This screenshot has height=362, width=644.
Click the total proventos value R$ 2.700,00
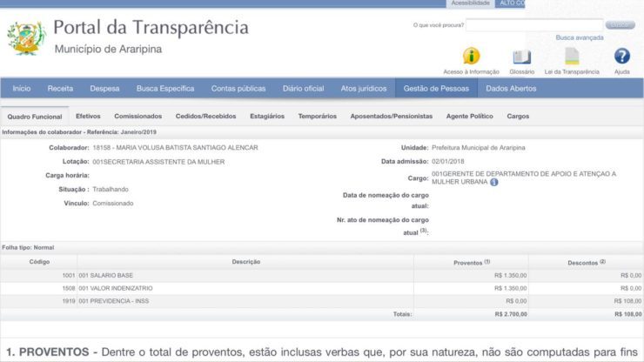(511, 314)
